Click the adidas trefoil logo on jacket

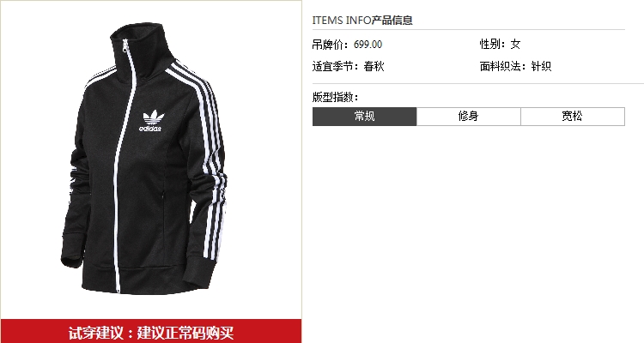(x=152, y=121)
